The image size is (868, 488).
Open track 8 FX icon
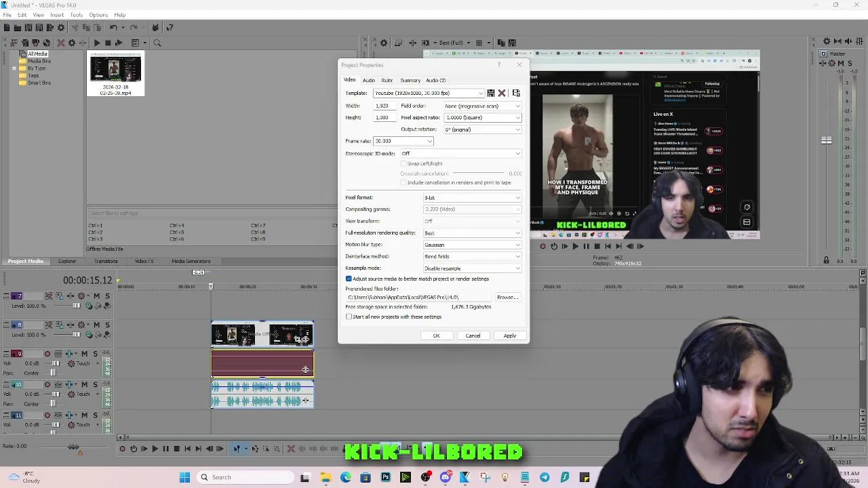pyautogui.click(x=71, y=325)
